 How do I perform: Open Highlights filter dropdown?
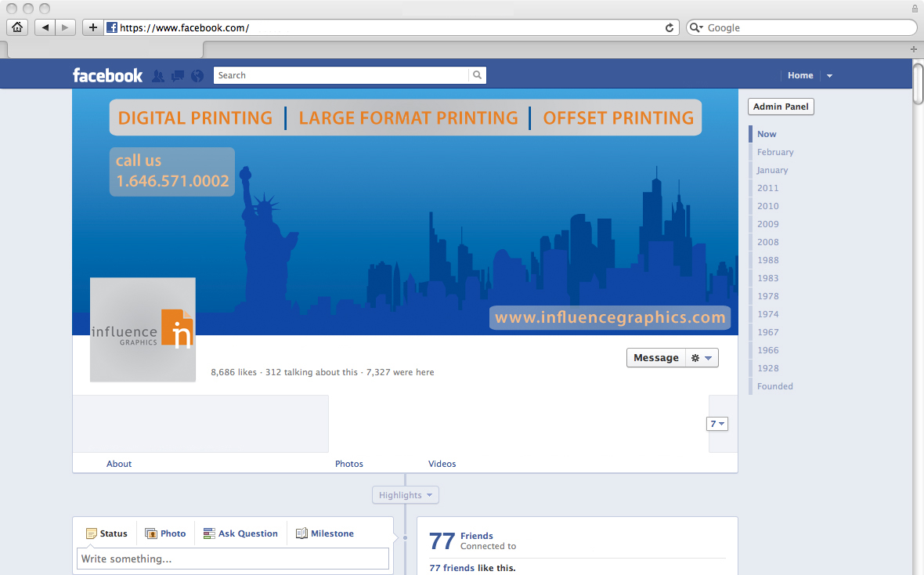pyautogui.click(x=406, y=495)
